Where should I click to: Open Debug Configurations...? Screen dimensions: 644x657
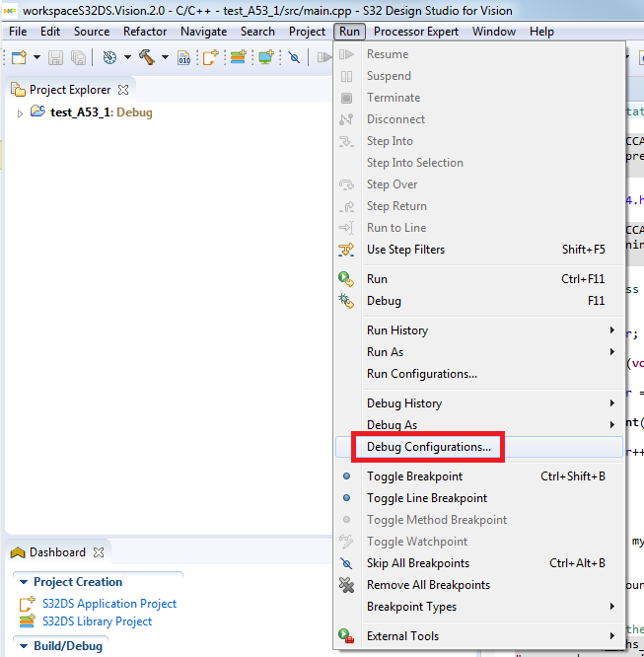pyautogui.click(x=478, y=447)
